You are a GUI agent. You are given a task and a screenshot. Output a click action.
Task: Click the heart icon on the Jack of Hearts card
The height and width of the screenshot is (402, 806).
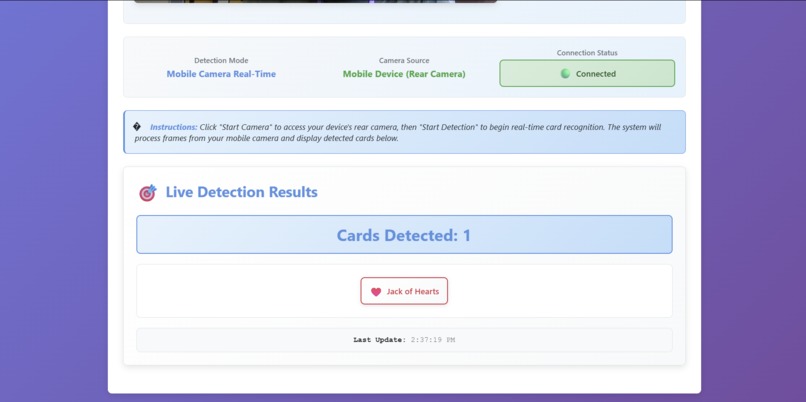tap(376, 292)
